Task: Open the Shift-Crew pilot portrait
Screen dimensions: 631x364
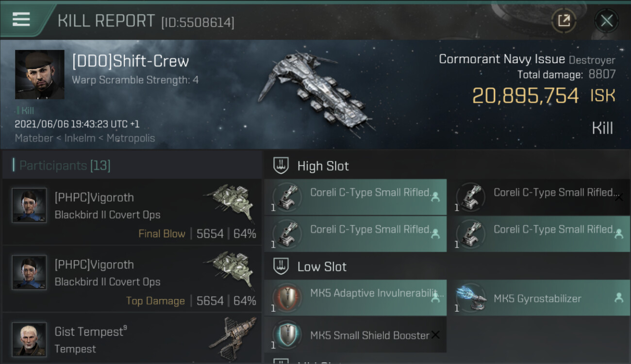Action: [40, 75]
